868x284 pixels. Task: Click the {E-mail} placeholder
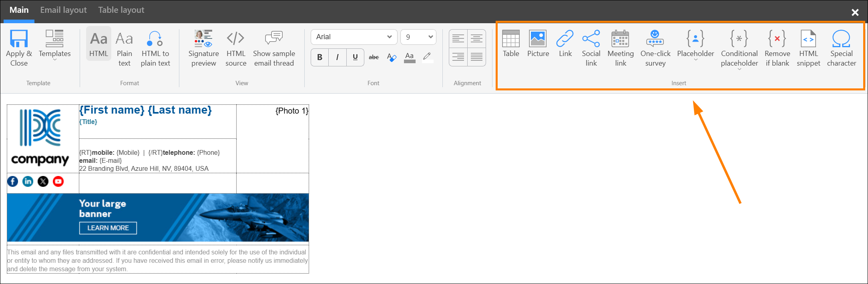coord(111,160)
